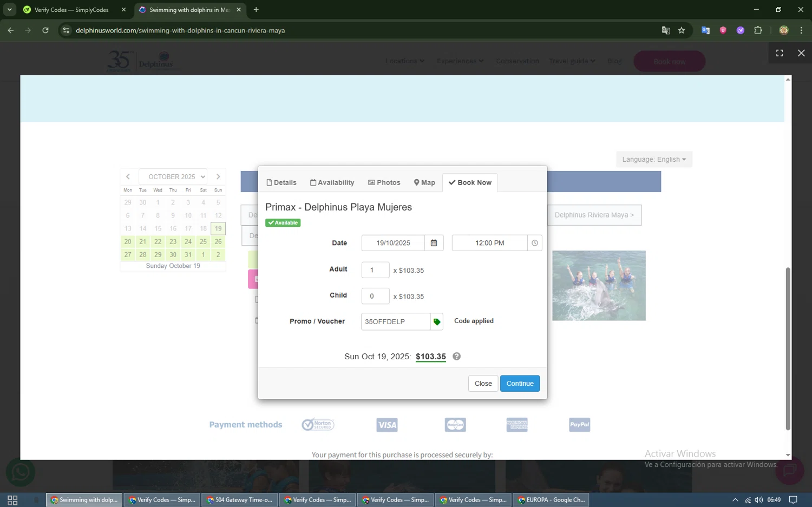Viewport: 812px width, 507px height.
Task: Click the Norton Secured logo
Action: point(318,425)
